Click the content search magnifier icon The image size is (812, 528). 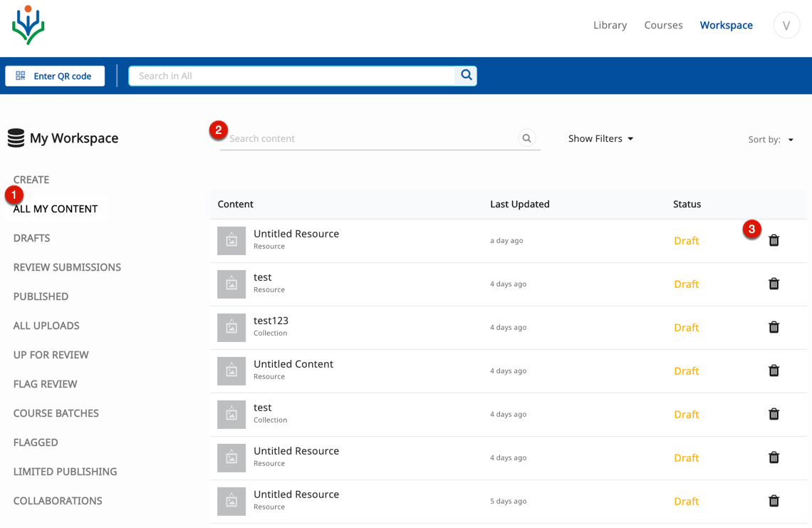[526, 138]
